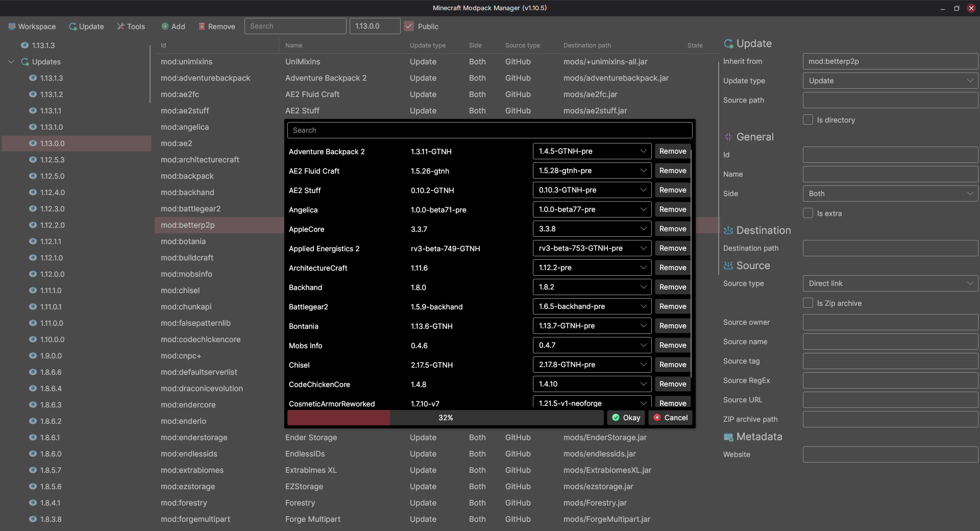Screen dimensions: 980x531
Task: Click the Tools wrench icon
Action: (x=121, y=27)
